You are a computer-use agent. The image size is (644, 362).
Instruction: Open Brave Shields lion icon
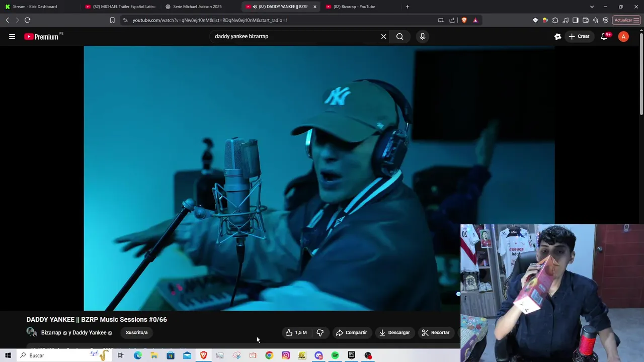(464, 20)
